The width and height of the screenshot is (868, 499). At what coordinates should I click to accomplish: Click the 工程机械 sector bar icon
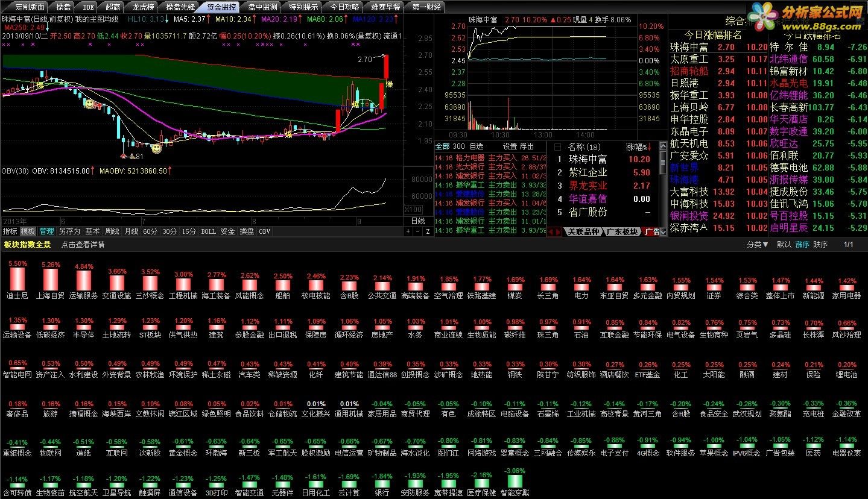coord(183,284)
